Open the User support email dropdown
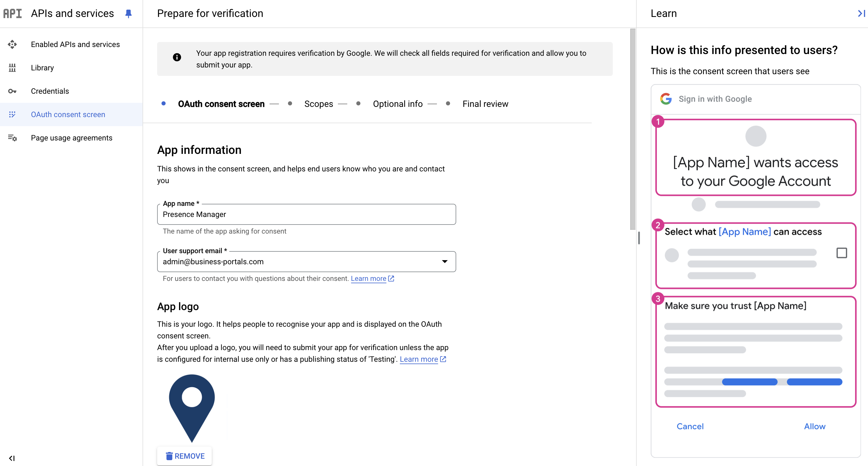Screen dimensions: 868x466 tap(445, 262)
